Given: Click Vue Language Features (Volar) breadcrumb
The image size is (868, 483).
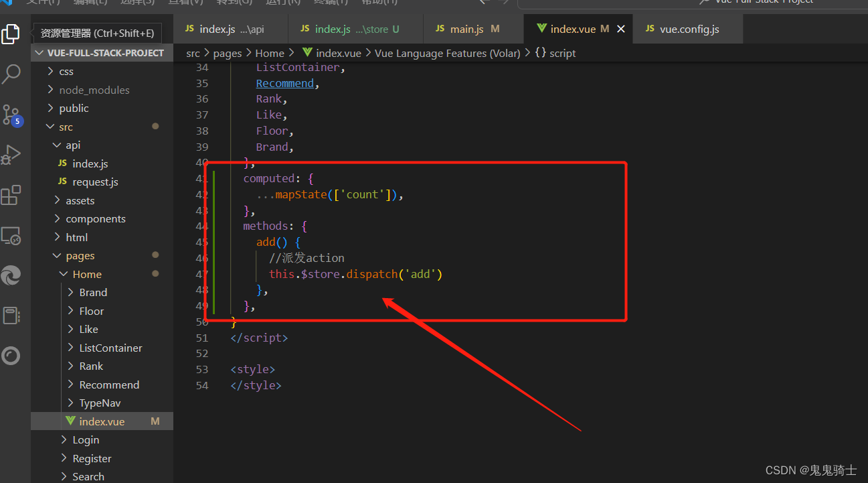Looking at the screenshot, I should click(x=447, y=53).
